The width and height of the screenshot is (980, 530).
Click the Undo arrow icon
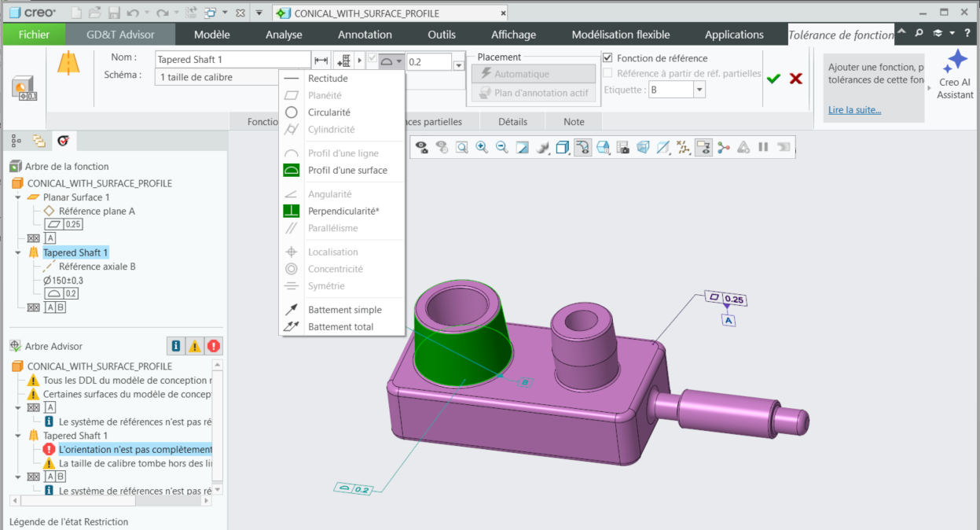pos(133,13)
